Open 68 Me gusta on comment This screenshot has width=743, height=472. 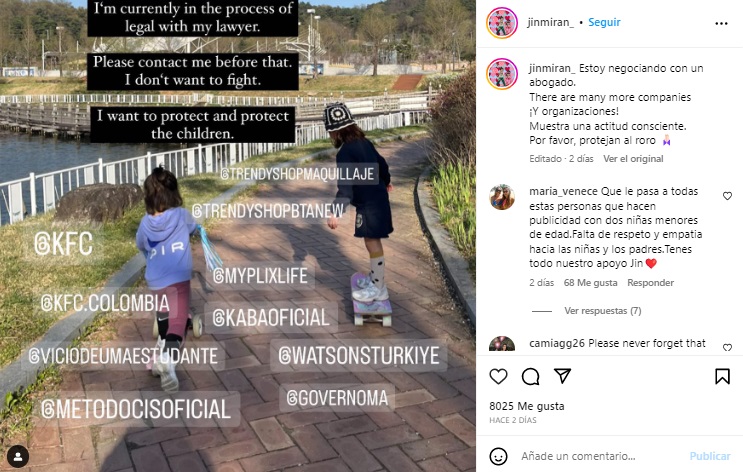point(590,283)
